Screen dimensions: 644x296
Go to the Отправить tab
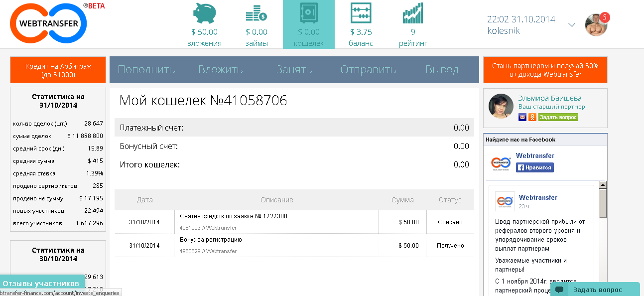(x=368, y=70)
